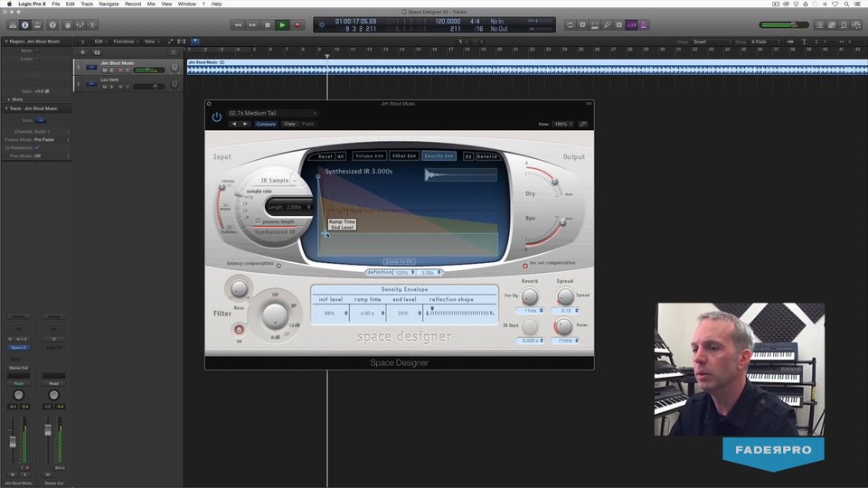This screenshot has width=868, height=488.
Task: Open the Freeze Mode Pre Fader dropdown
Action: (52, 140)
